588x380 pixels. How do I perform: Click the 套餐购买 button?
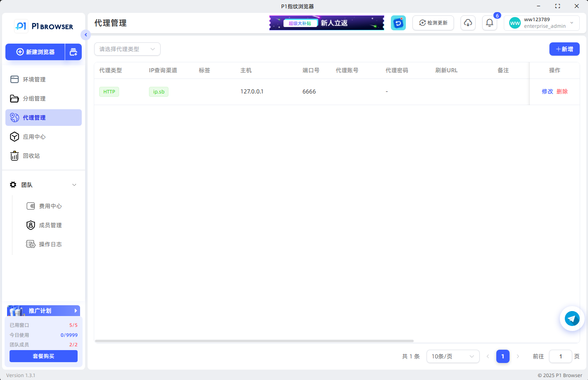click(44, 356)
